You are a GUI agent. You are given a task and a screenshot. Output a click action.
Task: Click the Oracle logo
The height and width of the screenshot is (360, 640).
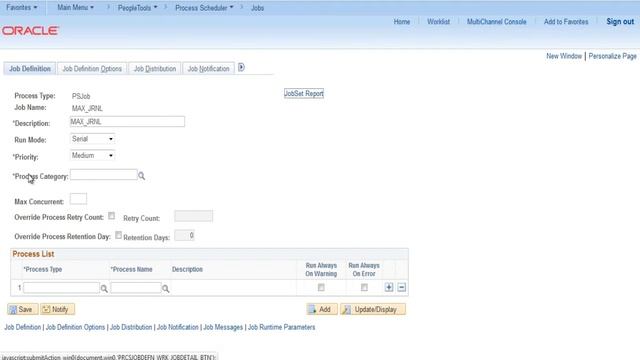click(31, 31)
